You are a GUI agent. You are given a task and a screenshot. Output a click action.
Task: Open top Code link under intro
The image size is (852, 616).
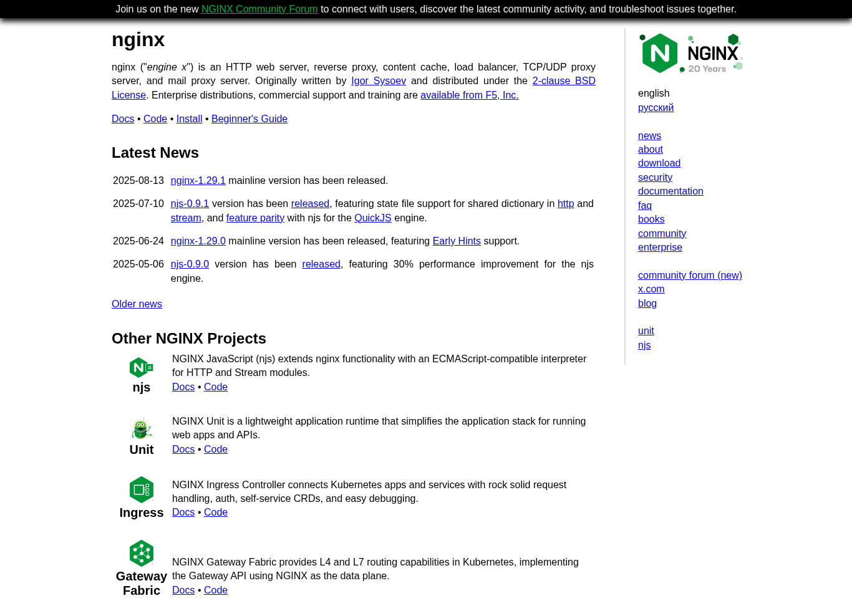155,119
